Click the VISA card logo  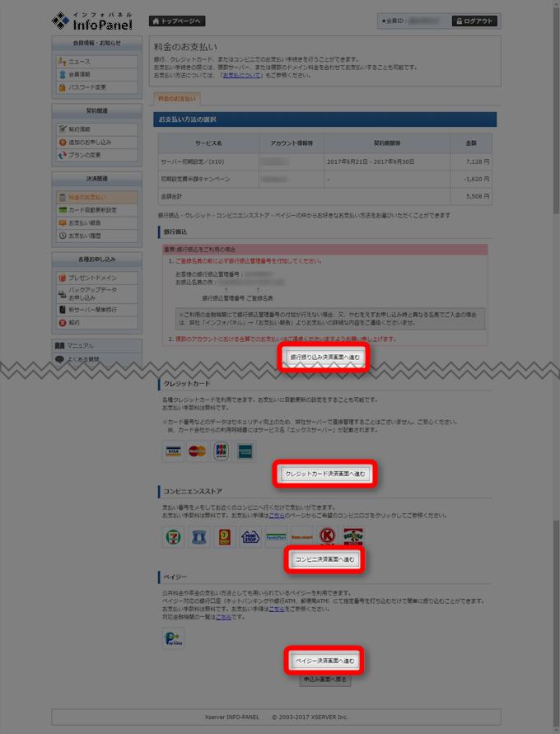point(174,451)
